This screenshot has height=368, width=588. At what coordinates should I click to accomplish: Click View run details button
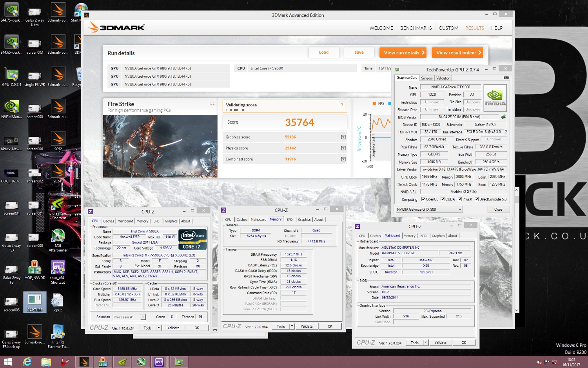point(403,53)
